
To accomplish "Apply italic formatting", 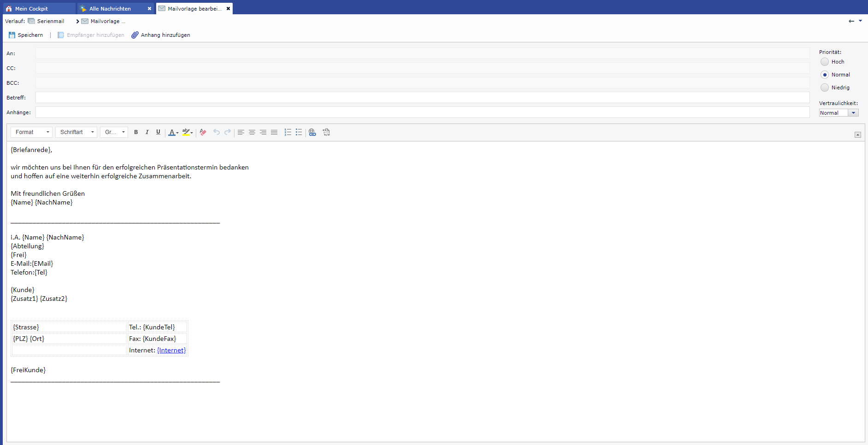I will [x=147, y=132].
